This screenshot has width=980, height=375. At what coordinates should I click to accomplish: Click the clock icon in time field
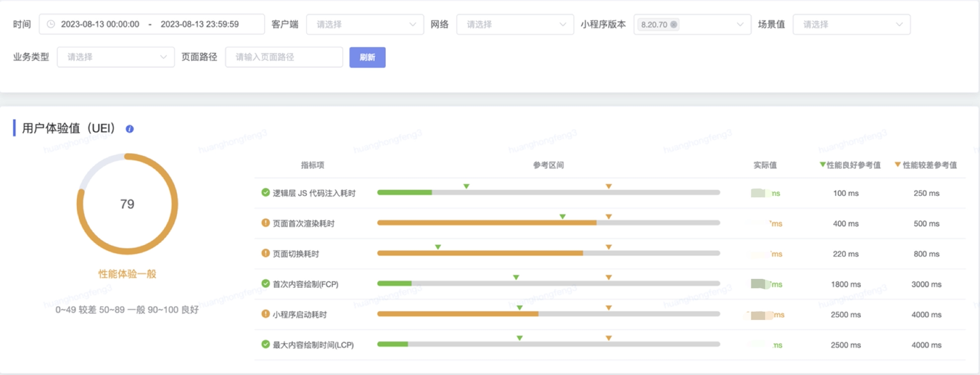(50, 25)
